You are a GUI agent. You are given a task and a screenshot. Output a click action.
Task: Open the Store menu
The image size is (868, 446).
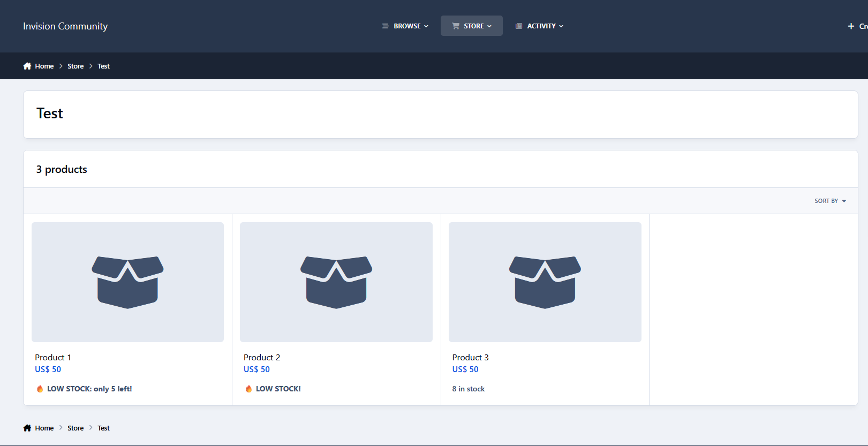point(472,26)
